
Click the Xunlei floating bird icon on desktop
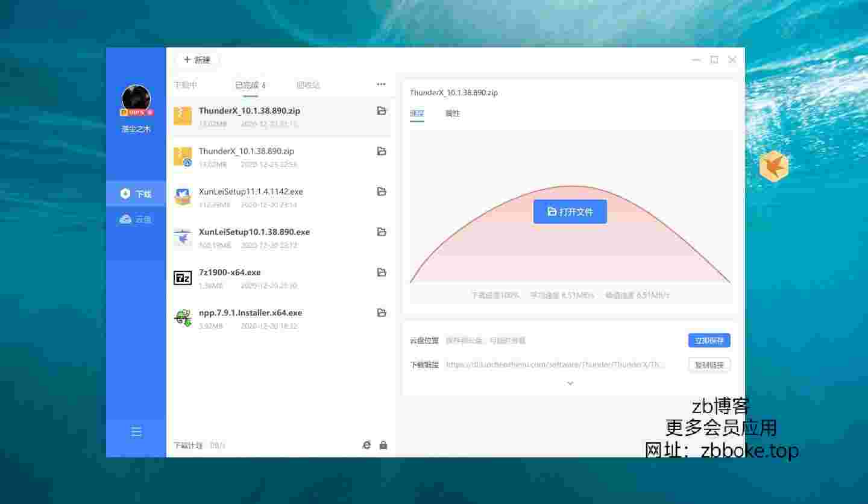click(x=774, y=166)
